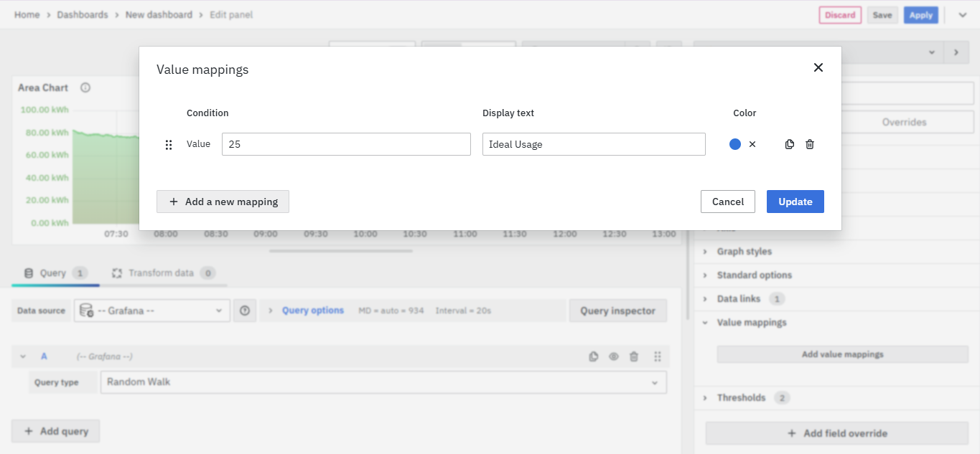
Task: Expand the Thresholds section
Action: coord(741,398)
